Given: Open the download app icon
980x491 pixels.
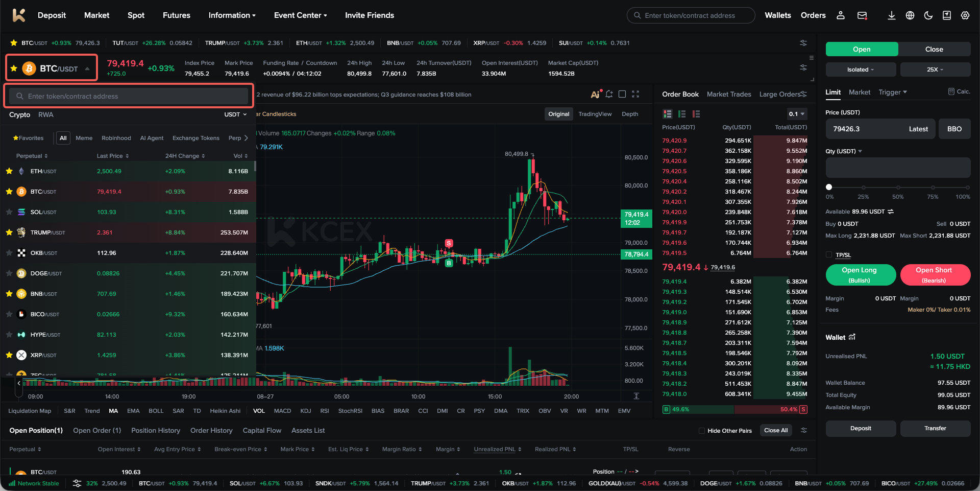Looking at the screenshot, I should [x=891, y=15].
